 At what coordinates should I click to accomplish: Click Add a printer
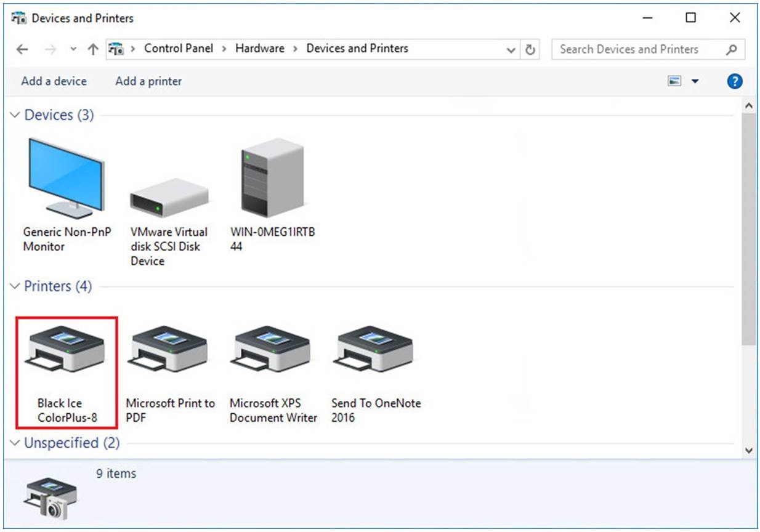[x=148, y=81]
